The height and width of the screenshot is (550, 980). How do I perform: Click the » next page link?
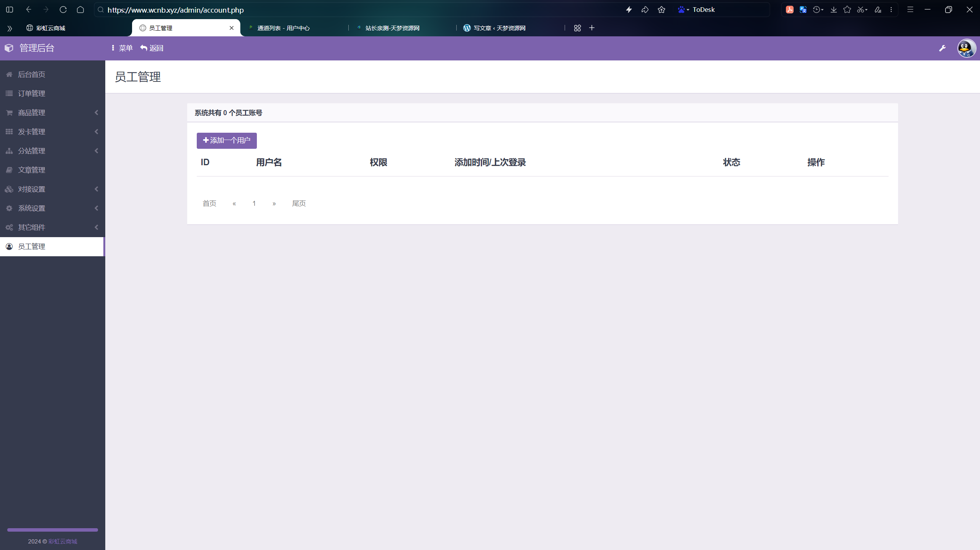(x=274, y=203)
